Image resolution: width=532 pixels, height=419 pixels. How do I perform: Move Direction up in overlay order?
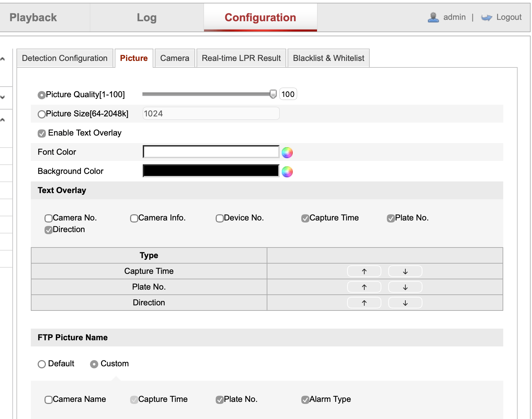click(364, 303)
